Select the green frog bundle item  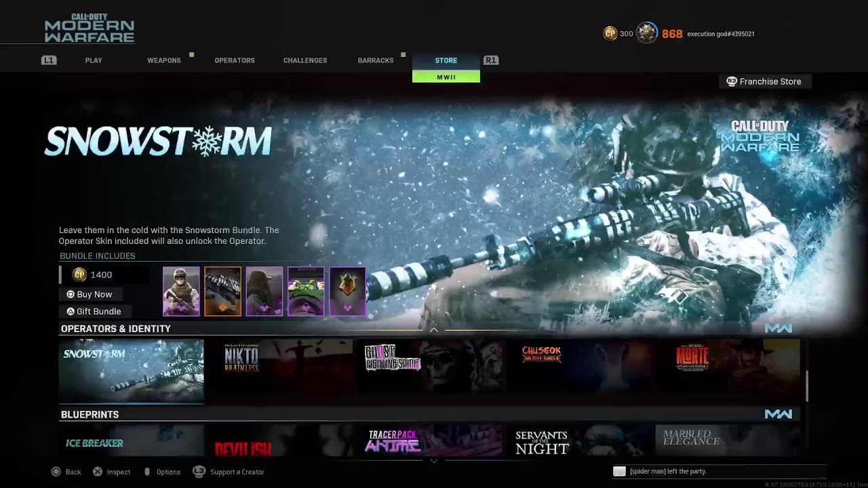click(x=306, y=291)
